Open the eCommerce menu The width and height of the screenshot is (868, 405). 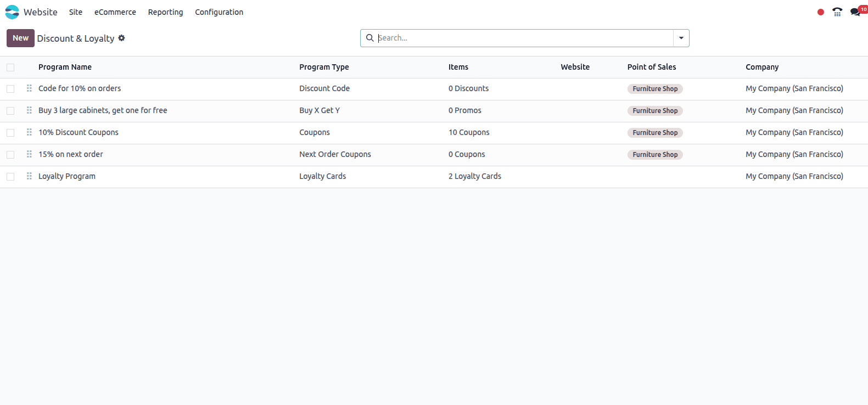(x=115, y=12)
